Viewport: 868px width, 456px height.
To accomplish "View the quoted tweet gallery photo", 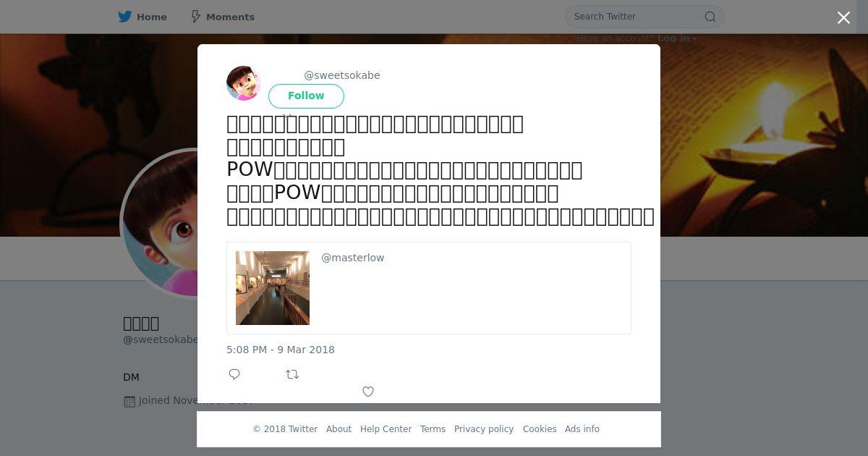I will [x=273, y=288].
